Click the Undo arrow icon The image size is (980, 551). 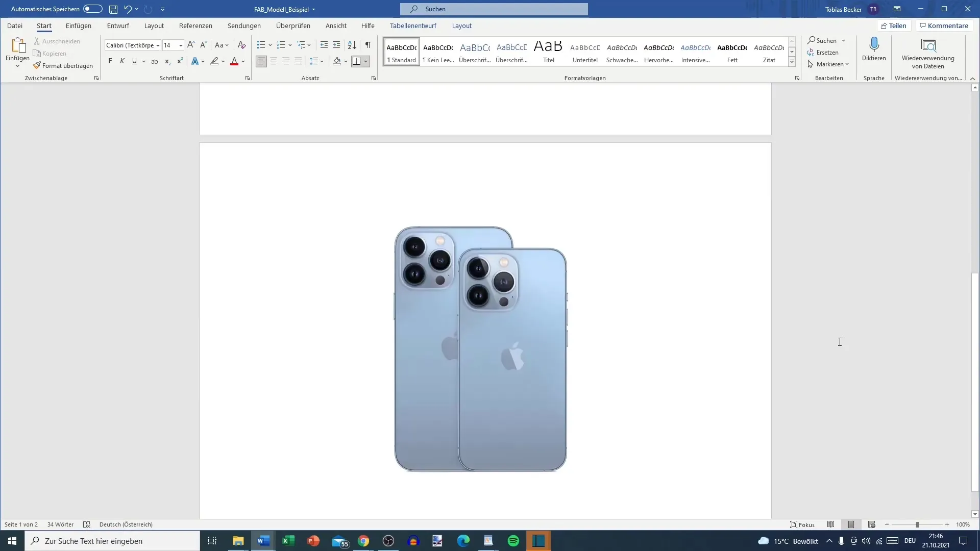tap(128, 9)
